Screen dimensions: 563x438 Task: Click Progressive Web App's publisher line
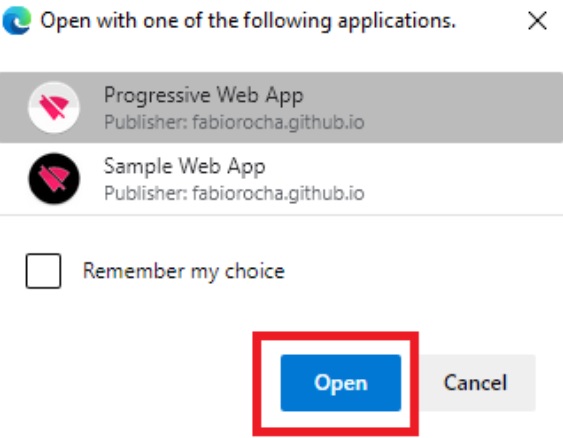pyautogui.click(x=234, y=122)
